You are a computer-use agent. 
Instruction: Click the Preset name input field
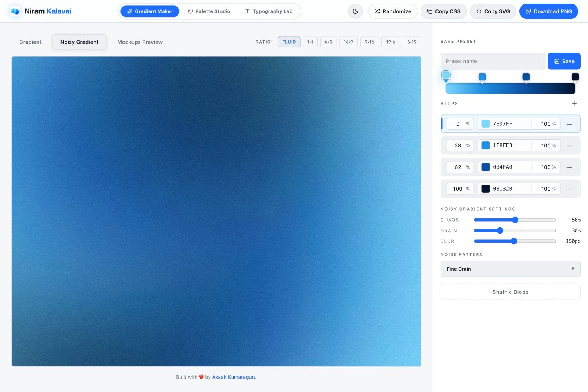[x=493, y=61]
